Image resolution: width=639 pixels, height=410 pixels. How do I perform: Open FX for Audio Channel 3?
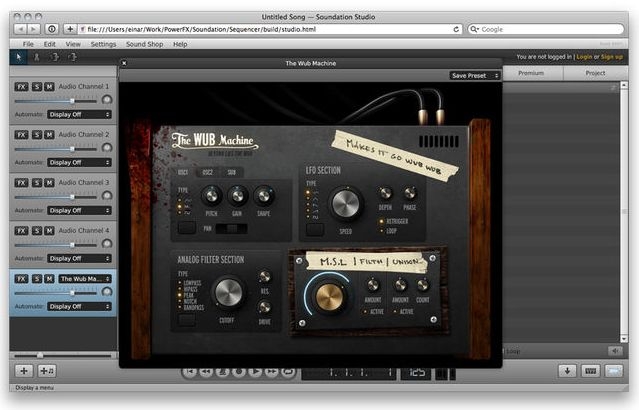pyautogui.click(x=21, y=183)
